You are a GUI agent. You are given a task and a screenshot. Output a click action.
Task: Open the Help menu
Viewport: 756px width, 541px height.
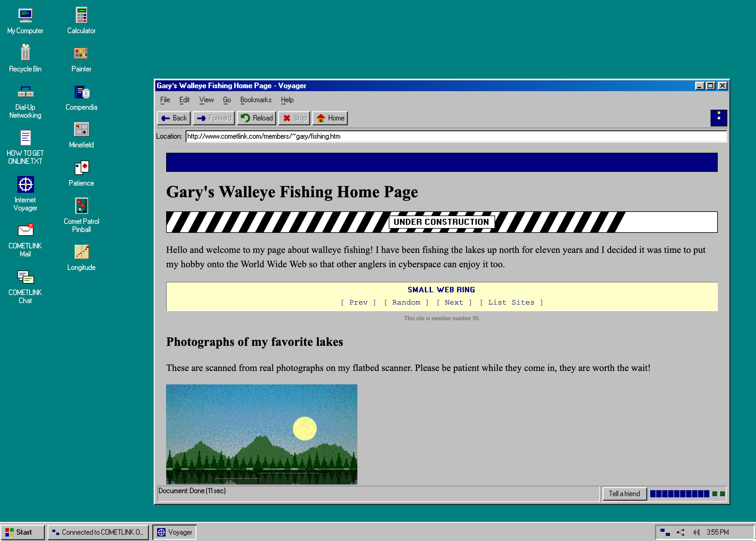(287, 100)
